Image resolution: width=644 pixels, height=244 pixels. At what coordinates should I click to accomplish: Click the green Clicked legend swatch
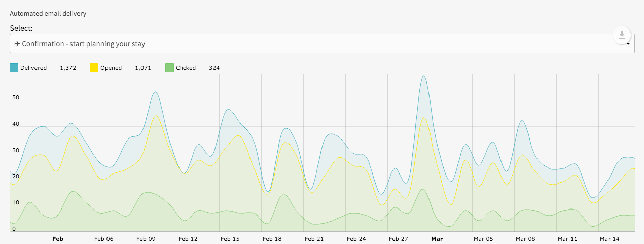point(169,67)
